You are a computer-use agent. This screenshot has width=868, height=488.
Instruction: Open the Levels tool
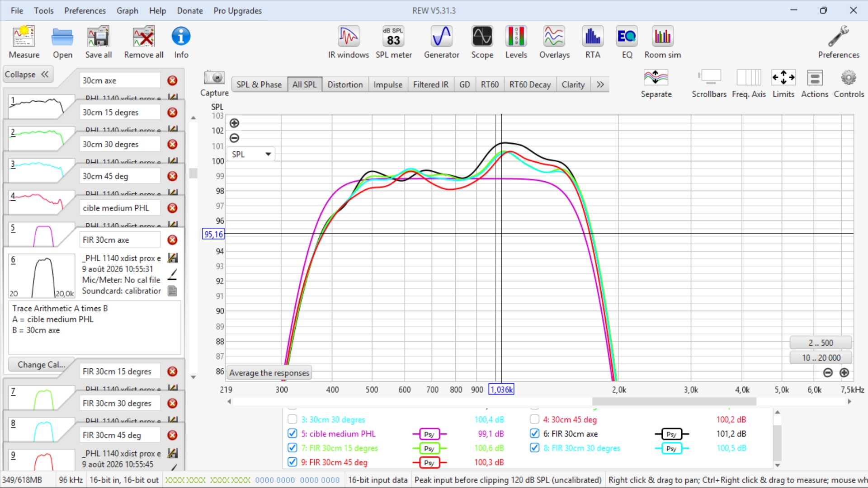(x=516, y=42)
